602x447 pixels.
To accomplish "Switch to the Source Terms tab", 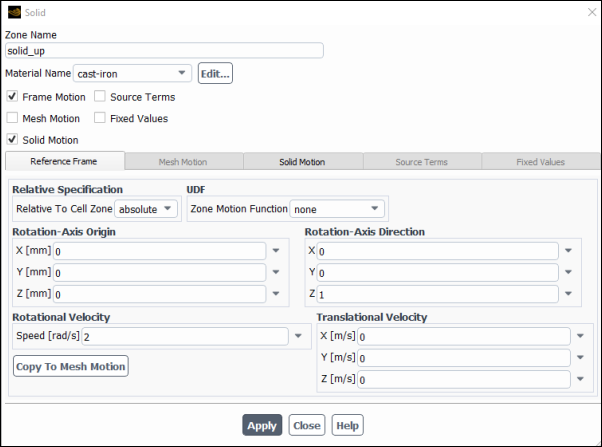I will pyautogui.click(x=422, y=162).
